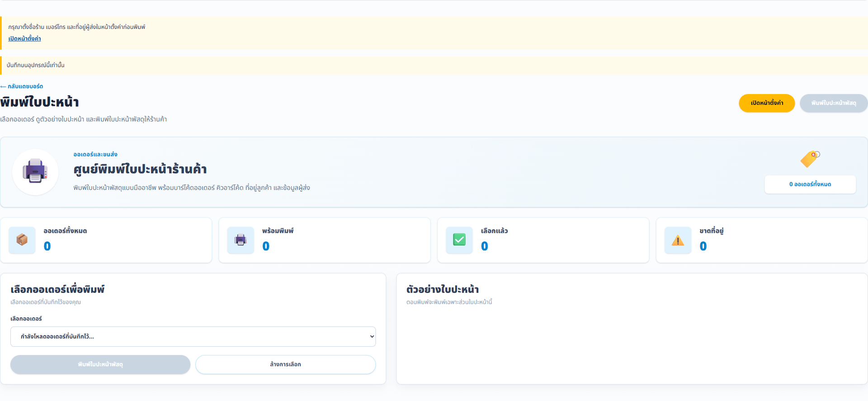
Task: Click the ออเดอร์ทั้งหมด stat label
Action: click(65, 231)
